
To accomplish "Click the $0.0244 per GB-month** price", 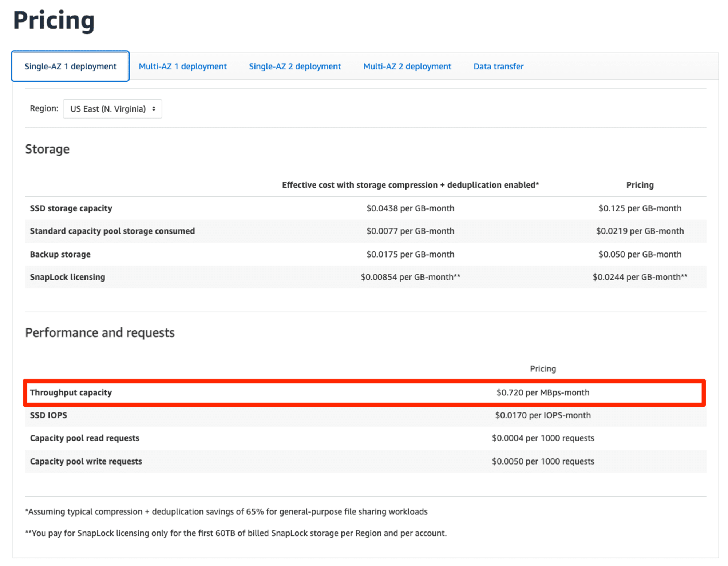I will (x=640, y=277).
